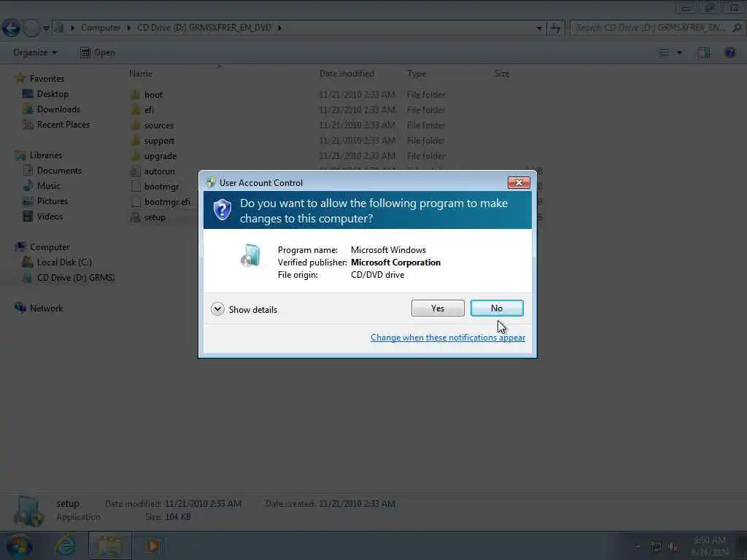Select Recent Places in the navigation pane

[x=63, y=124]
